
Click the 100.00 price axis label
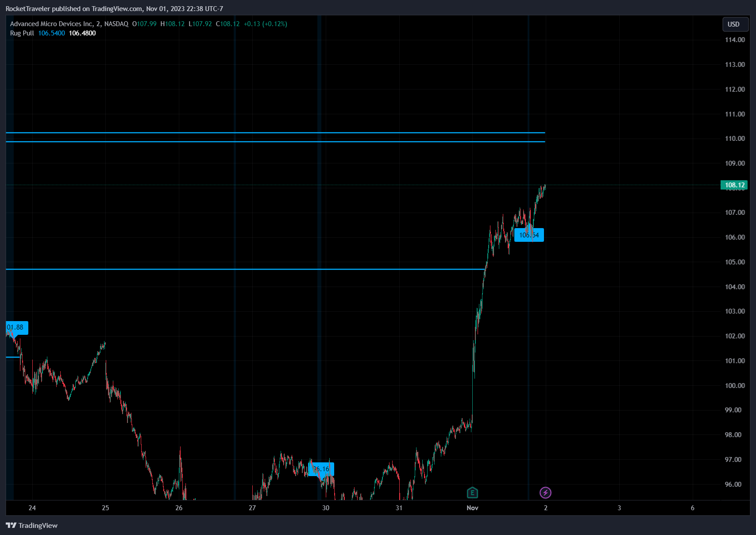point(735,386)
